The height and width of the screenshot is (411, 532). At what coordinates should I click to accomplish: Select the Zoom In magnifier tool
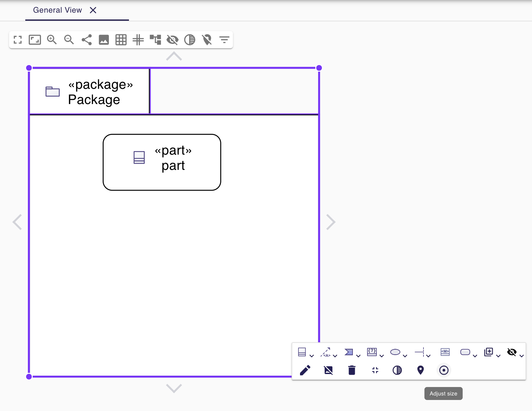(x=52, y=40)
